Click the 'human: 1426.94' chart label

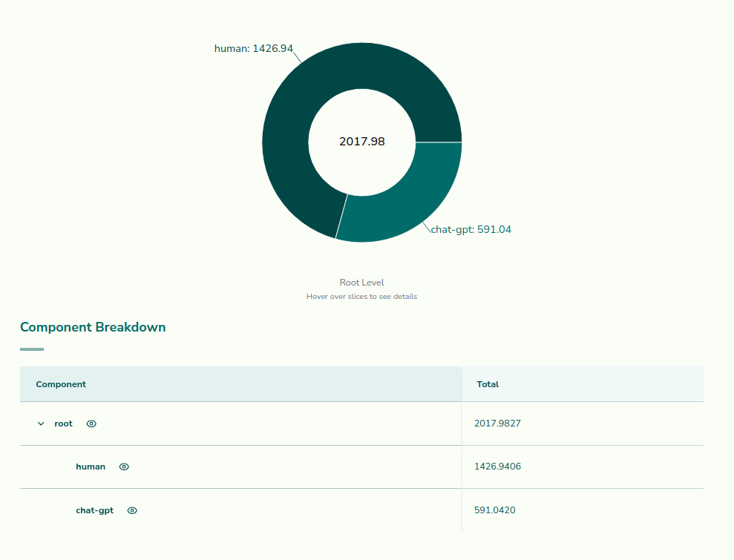(x=254, y=49)
